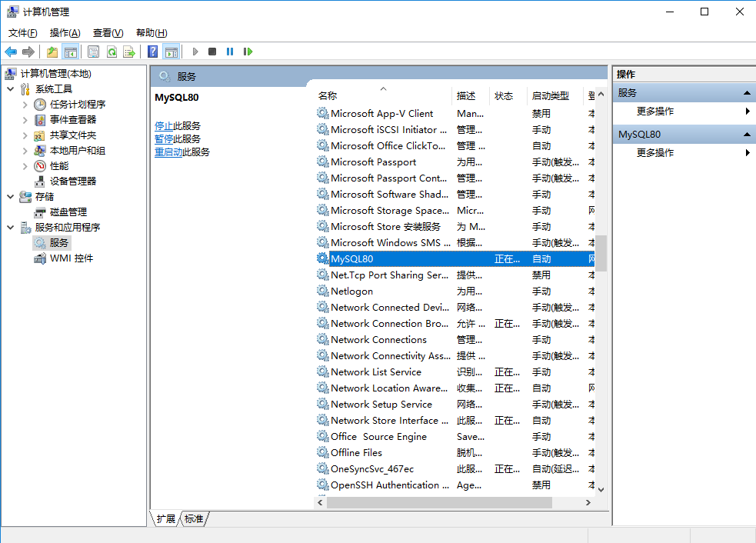Collapse the MySQL80 section in Actions pane

pyautogui.click(x=747, y=134)
